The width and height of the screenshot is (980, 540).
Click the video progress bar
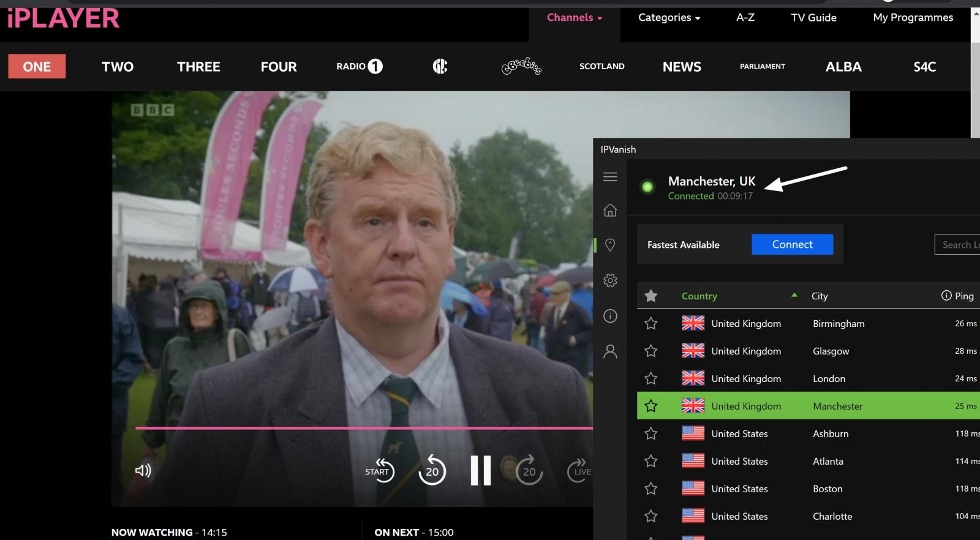click(364, 428)
